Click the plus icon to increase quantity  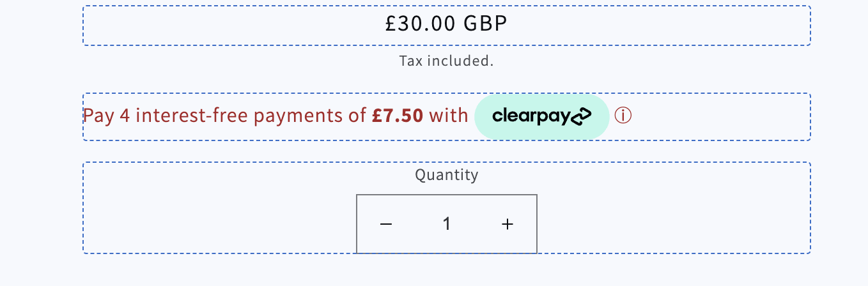pos(508,224)
